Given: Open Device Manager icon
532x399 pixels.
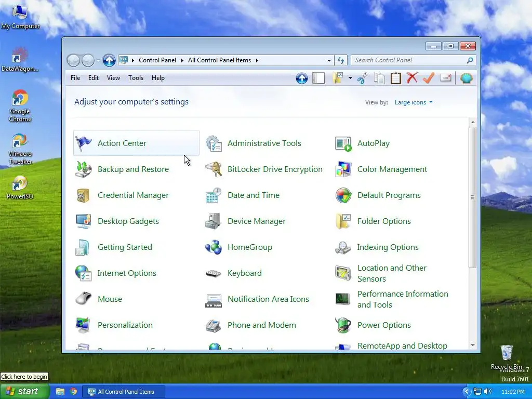Looking at the screenshot, I should (214, 221).
